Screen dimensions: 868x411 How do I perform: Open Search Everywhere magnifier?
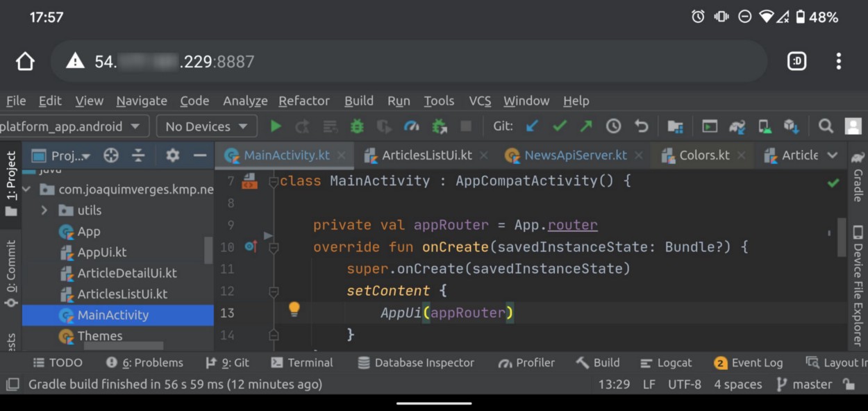click(826, 126)
